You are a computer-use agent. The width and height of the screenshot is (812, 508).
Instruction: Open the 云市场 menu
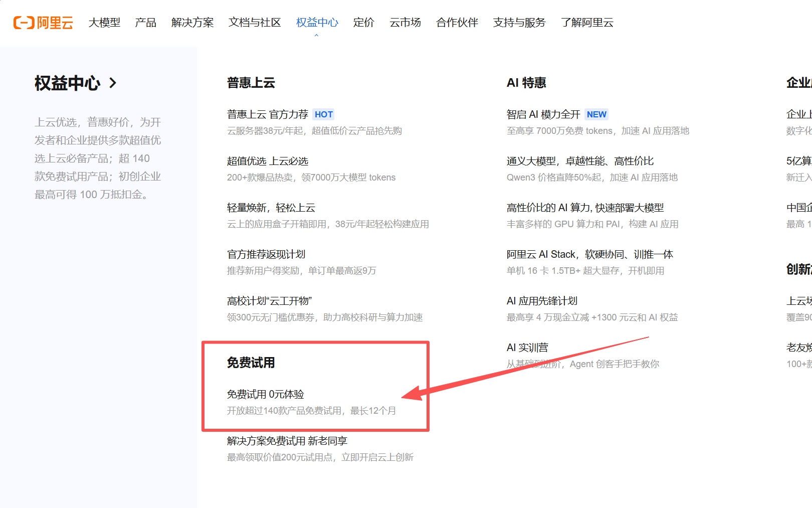tap(405, 23)
